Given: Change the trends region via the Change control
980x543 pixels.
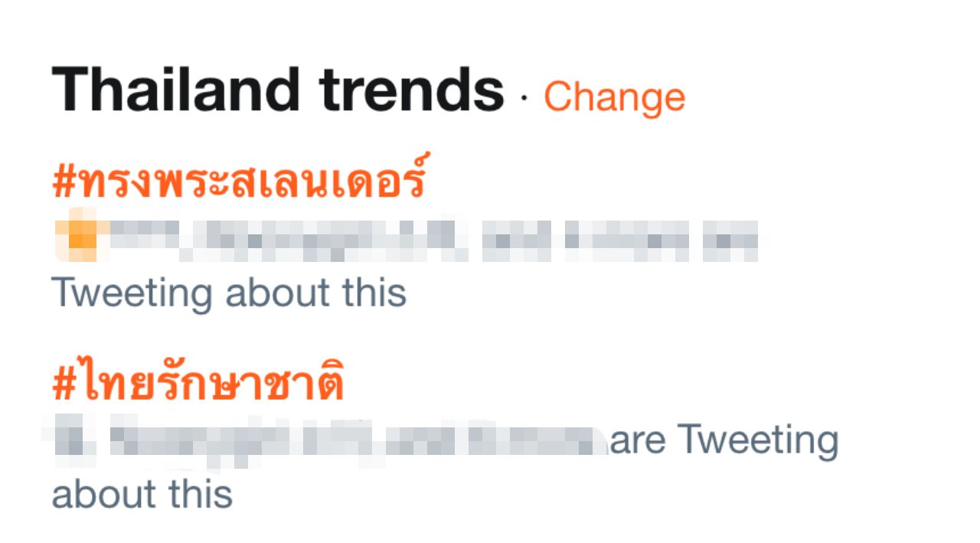Looking at the screenshot, I should tap(613, 96).
